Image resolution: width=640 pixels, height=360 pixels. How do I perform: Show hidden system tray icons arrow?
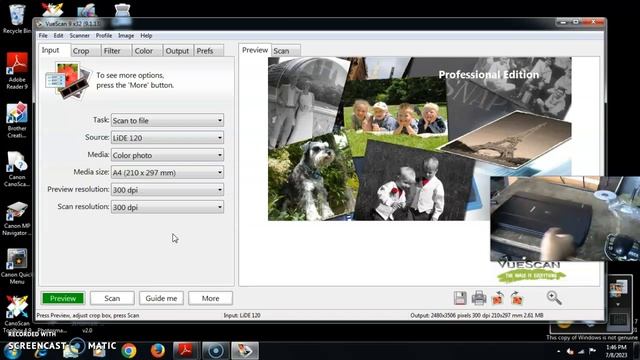coord(558,351)
